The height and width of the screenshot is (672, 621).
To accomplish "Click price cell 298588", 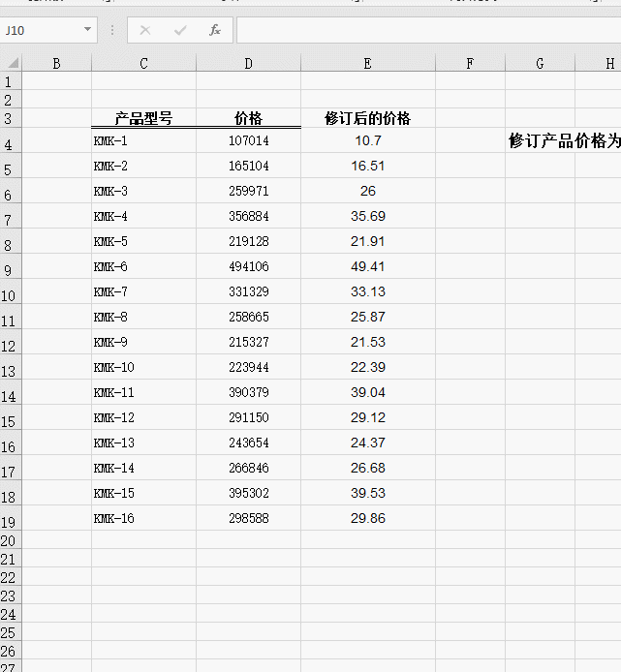I will pos(248,518).
